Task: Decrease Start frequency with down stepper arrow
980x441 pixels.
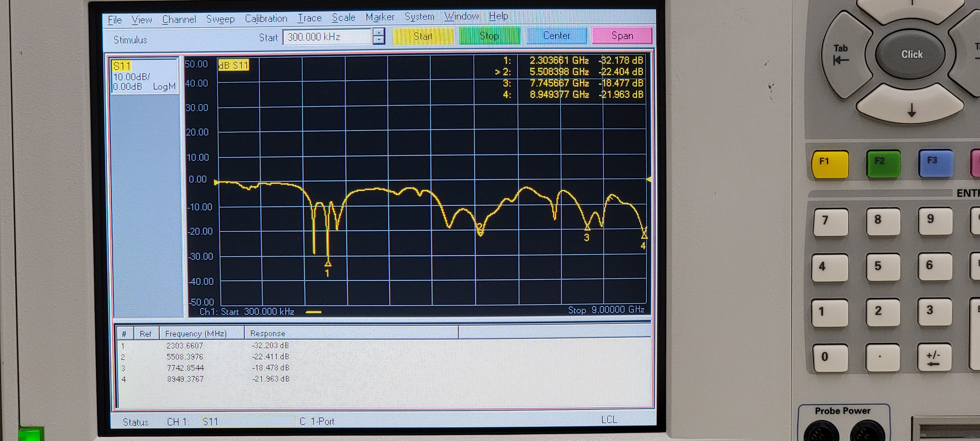Action: [379, 40]
